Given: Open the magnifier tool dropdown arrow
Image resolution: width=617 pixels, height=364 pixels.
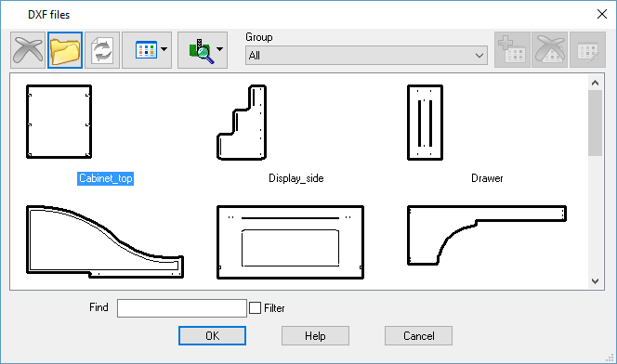Looking at the screenshot, I should pos(220,49).
